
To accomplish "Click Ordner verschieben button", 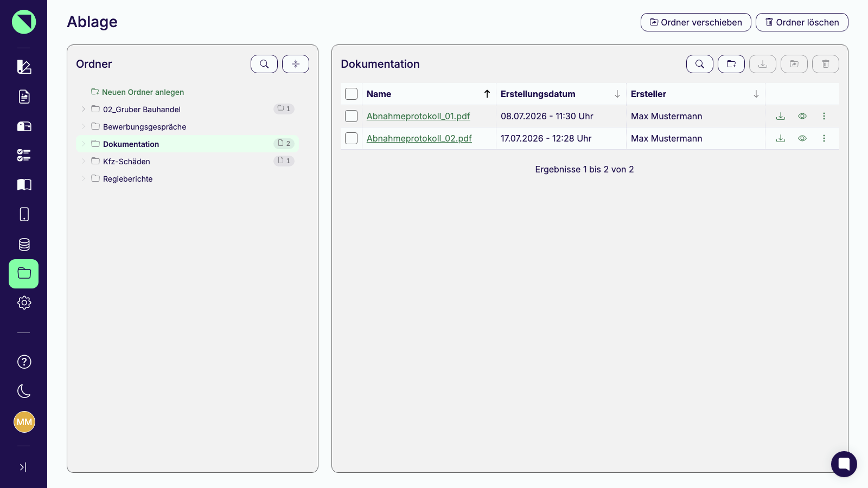I will (696, 22).
